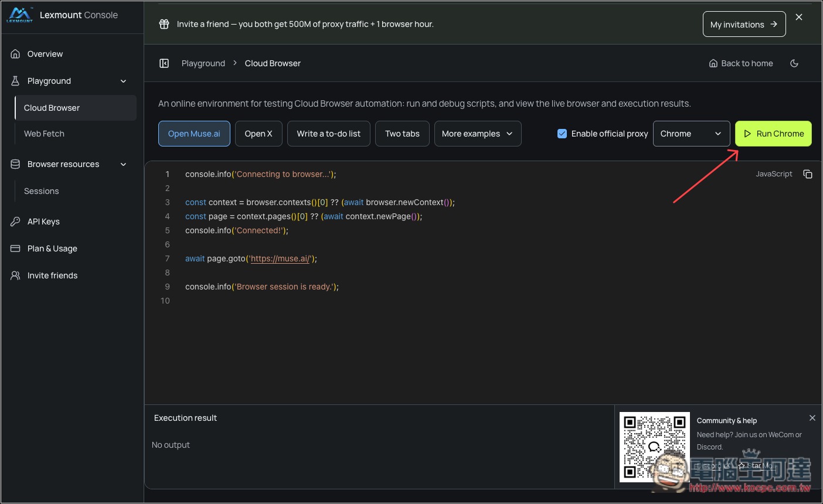
Task: Click the Lexmount logo icon
Action: 20,15
